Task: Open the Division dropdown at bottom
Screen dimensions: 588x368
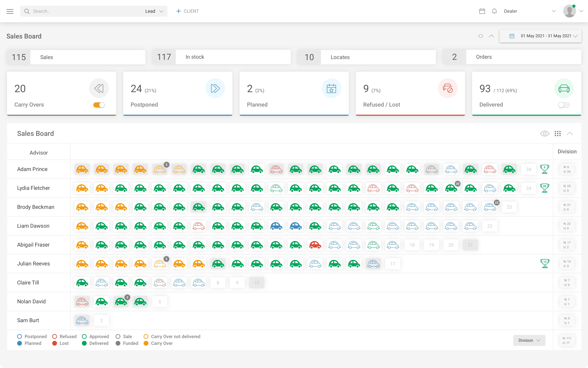Action: coord(529,341)
